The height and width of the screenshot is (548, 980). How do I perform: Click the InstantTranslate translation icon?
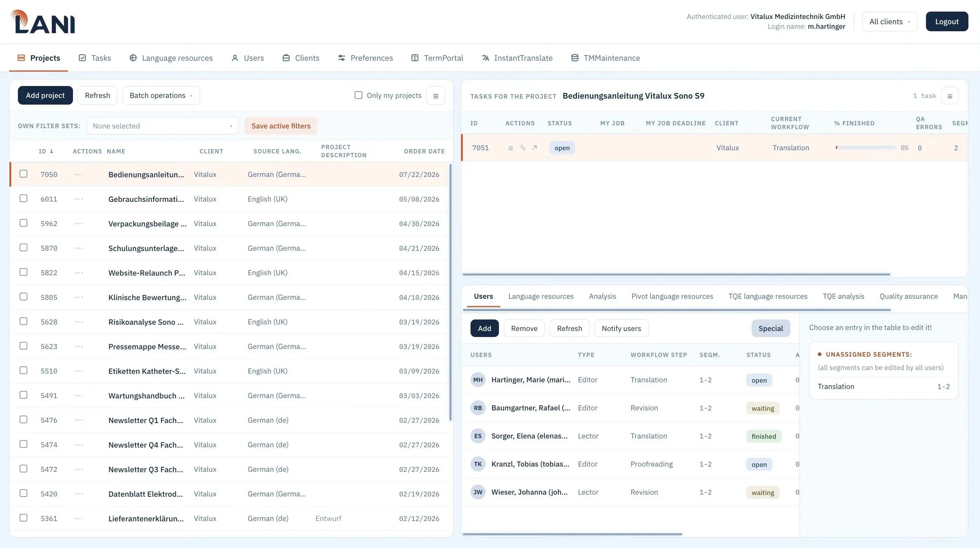pyautogui.click(x=485, y=58)
